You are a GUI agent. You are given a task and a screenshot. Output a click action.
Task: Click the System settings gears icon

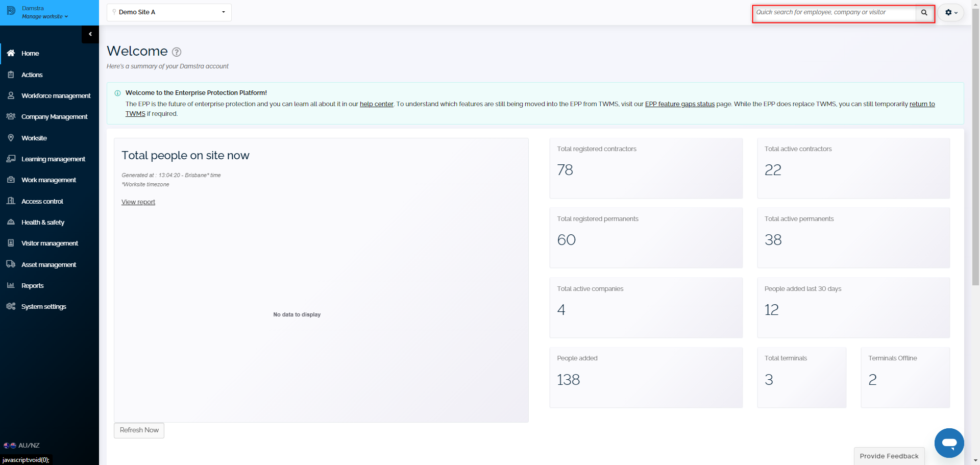point(11,306)
